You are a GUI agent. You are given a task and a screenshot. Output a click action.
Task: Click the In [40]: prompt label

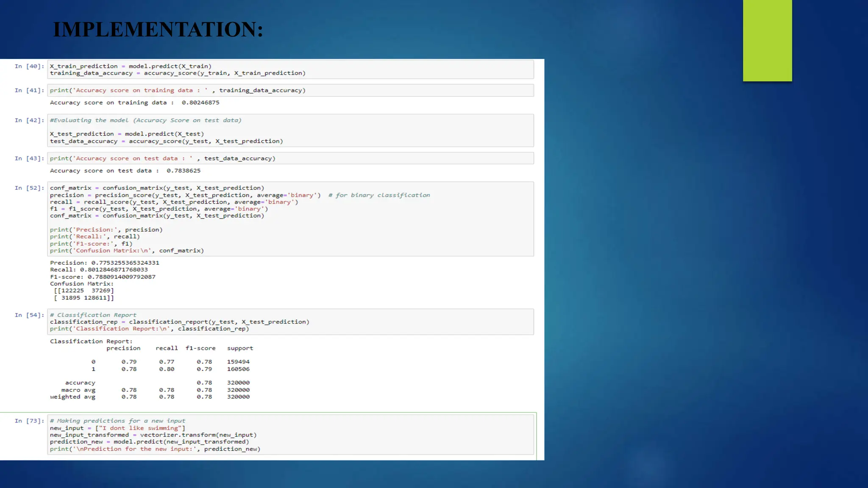click(29, 67)
